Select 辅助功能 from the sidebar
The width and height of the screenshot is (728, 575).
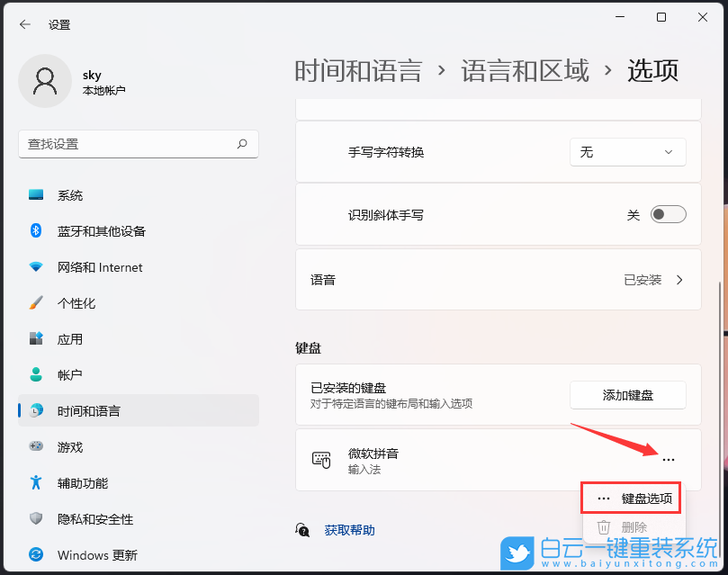coord(76,482)
